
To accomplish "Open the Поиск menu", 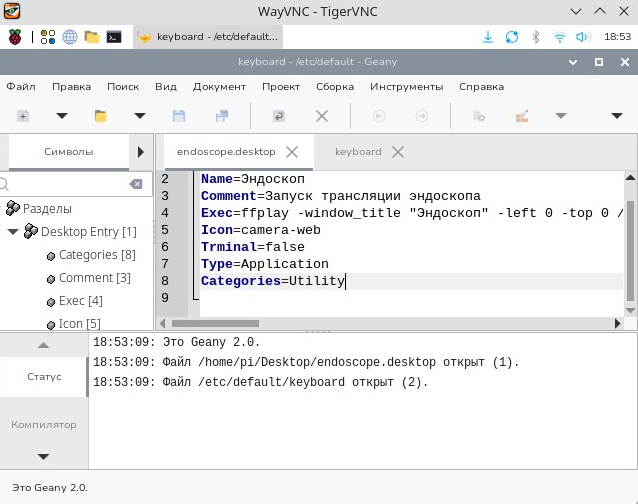I will 123,87.
